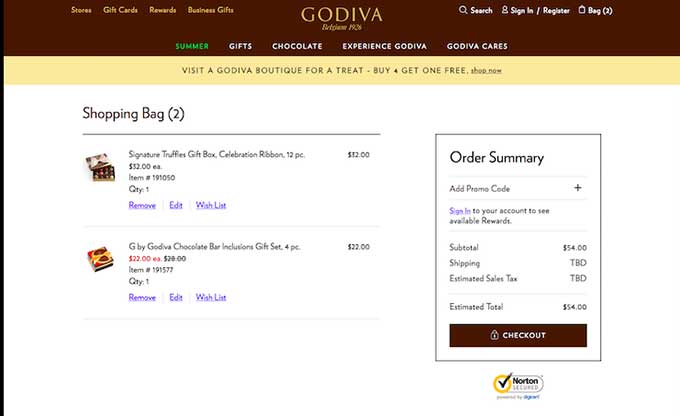
Task: Add Signature Truffles to Wish List
Action: pyautogui.click(x=211, y=205)
